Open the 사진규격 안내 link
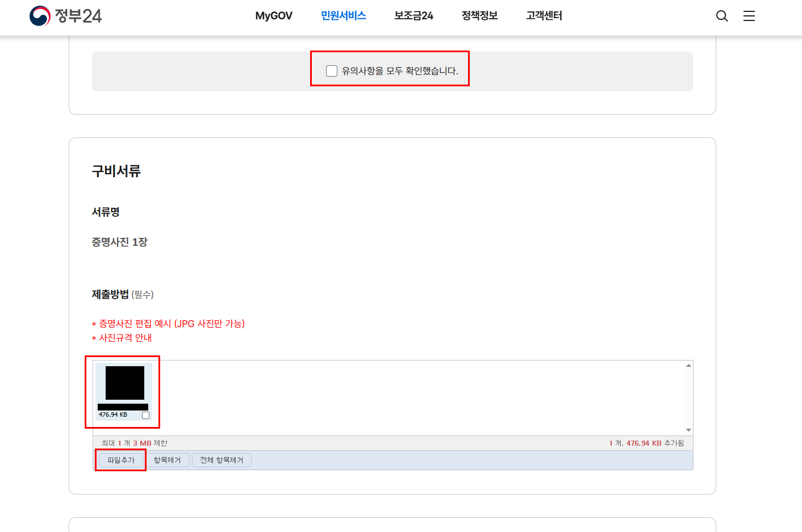 coord(126,338)
